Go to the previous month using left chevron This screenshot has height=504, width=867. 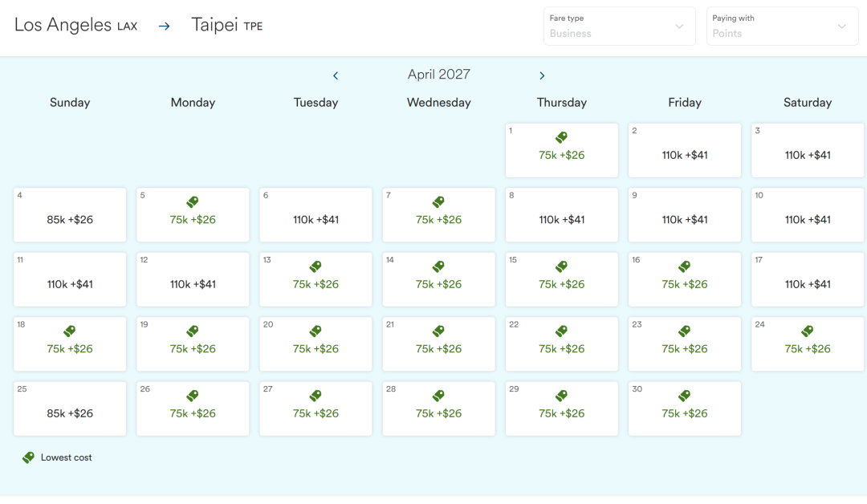[336, 75]
